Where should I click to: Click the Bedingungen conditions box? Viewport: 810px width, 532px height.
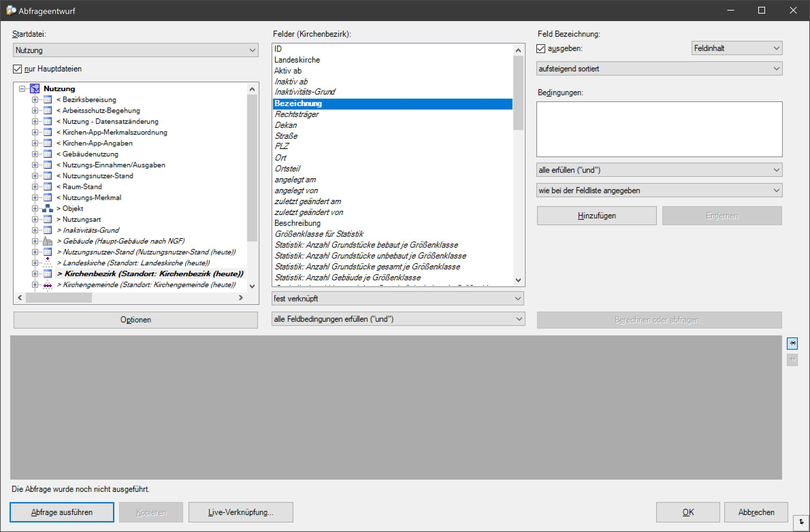pos(659,129)
